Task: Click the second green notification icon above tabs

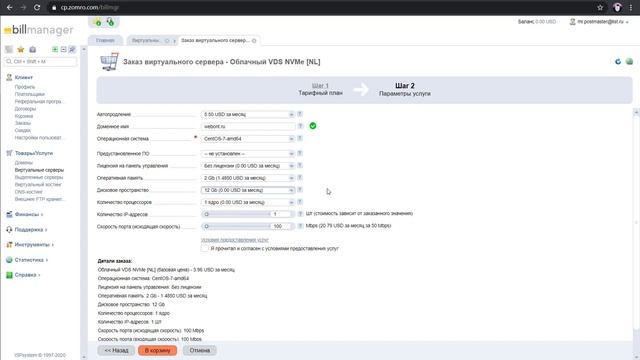Action: [110, 22]
